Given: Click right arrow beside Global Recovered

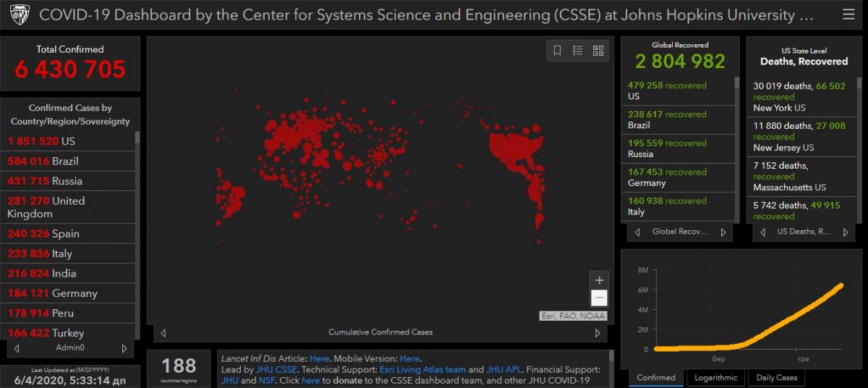Looking at the screenshot, I should [x=723, y=232].
